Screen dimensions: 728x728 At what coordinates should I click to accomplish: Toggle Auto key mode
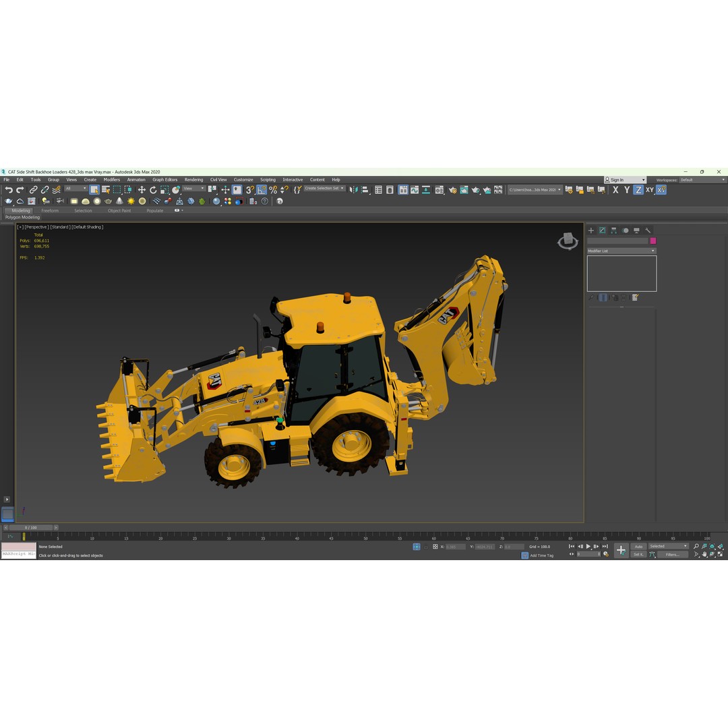pyautogui.click(x=639, y=547)
